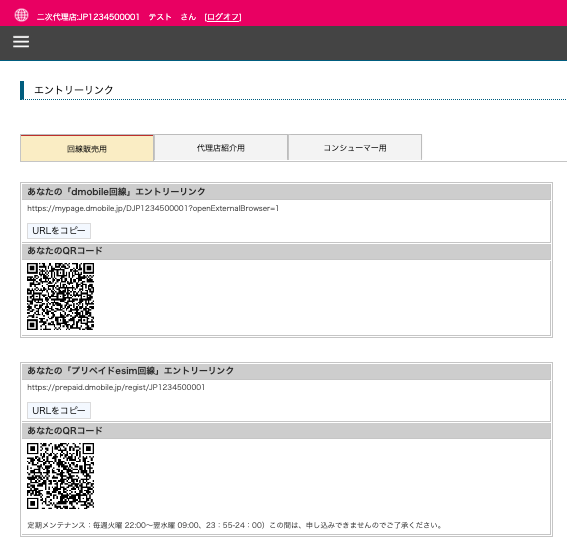Click the prepaid.dmobile.jp URL text

(116, 387)
